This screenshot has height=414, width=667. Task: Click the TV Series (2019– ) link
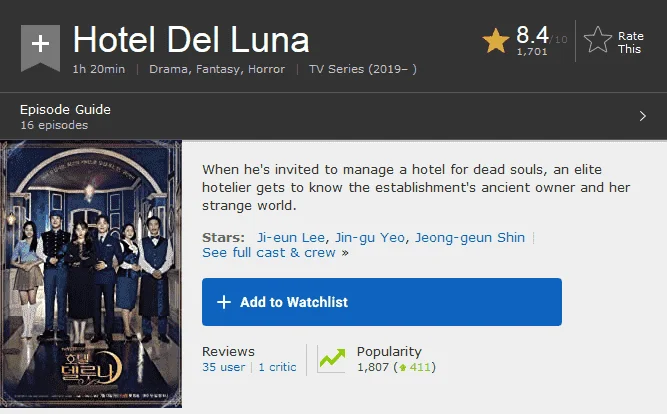(363, 69)
